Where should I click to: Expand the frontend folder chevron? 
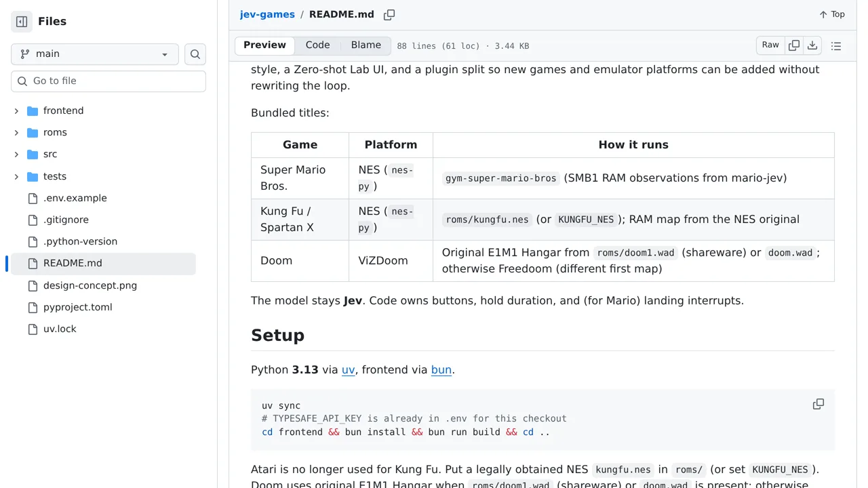point(16,110)
